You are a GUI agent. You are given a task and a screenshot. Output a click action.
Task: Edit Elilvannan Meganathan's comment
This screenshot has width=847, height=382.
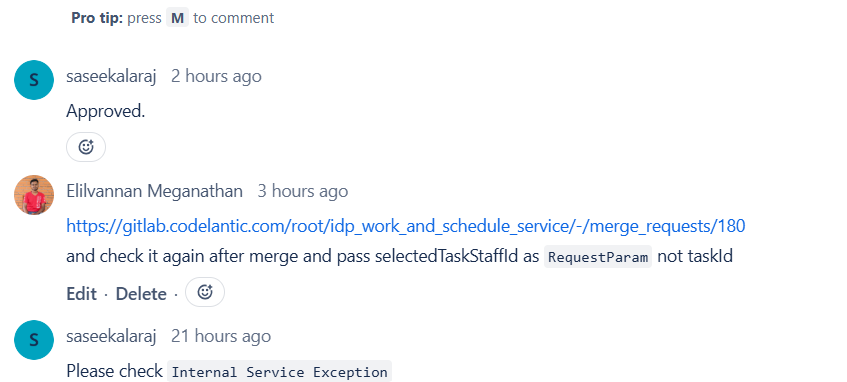[x=82, y=294]
